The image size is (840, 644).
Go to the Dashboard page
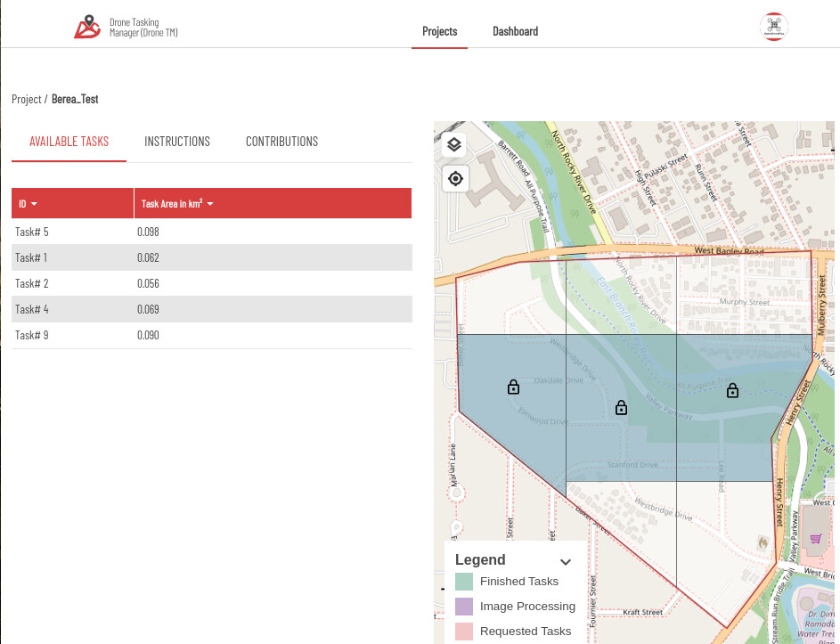515,31
